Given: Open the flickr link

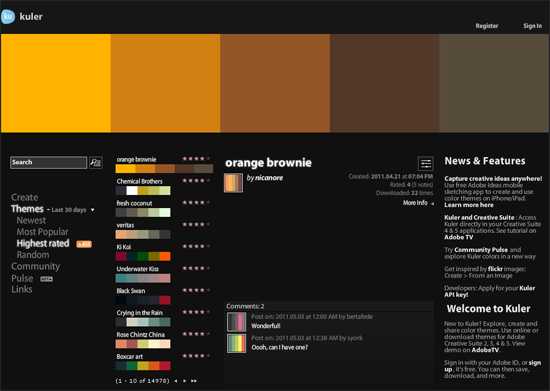Looking at the screenshot, I should pyautogui.click(x=495, y=269).
